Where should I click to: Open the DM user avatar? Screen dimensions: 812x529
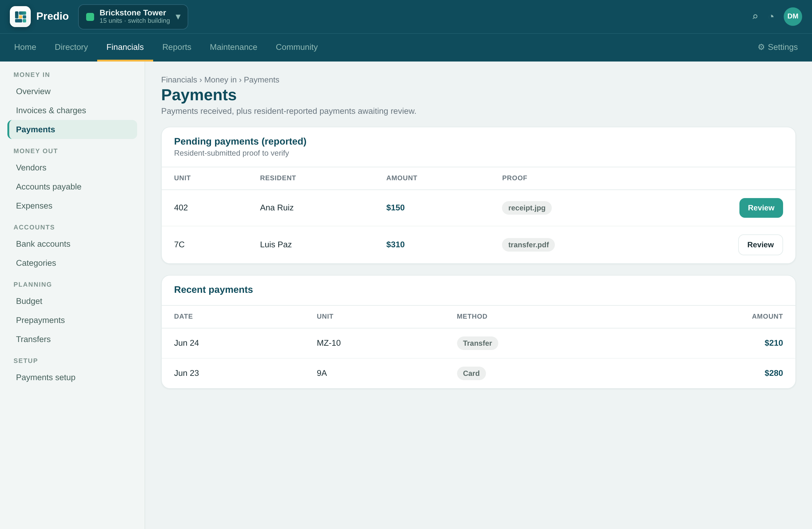pyautogui.click(x=793, y=16)
